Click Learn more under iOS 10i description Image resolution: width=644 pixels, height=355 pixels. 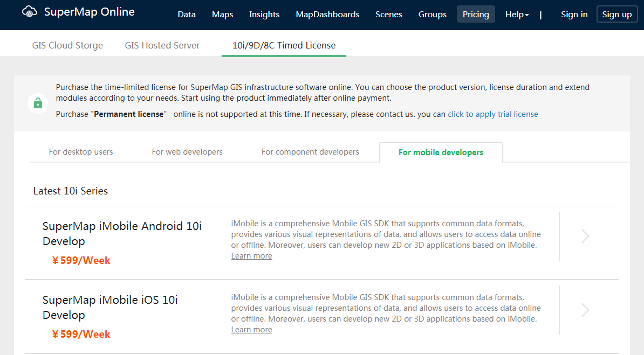251,330
